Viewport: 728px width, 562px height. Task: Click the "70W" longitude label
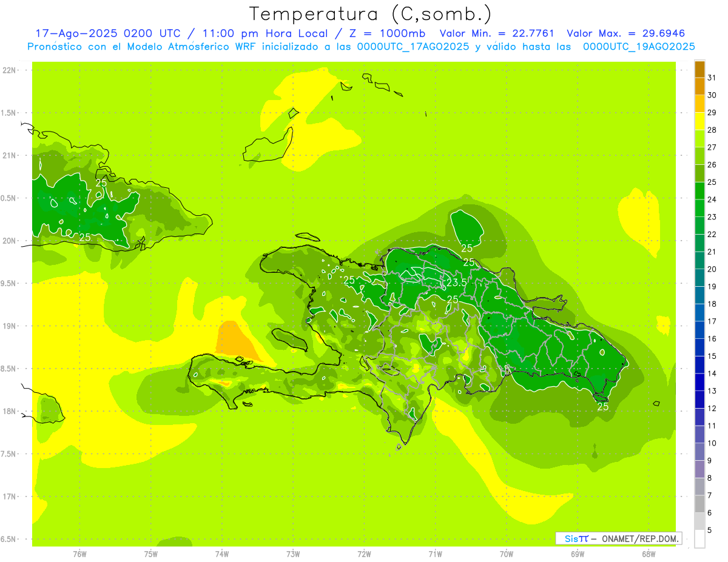(507, 554)
